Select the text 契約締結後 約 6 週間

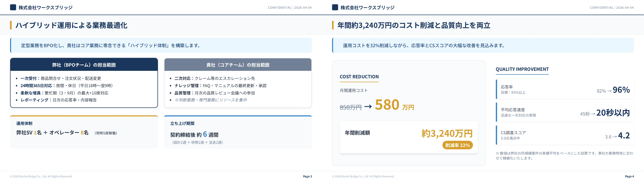point(194,135)
